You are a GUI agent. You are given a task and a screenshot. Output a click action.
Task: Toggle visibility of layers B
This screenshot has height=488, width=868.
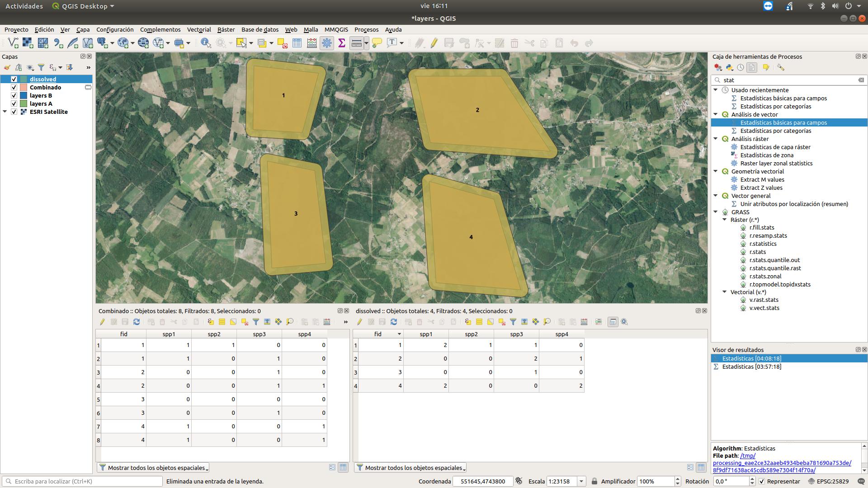[14, 95]
